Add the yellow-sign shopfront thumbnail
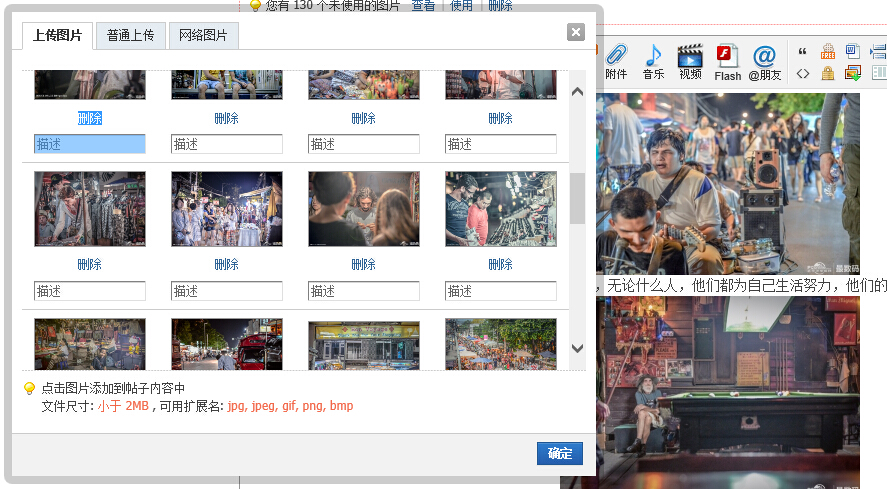 364,344
